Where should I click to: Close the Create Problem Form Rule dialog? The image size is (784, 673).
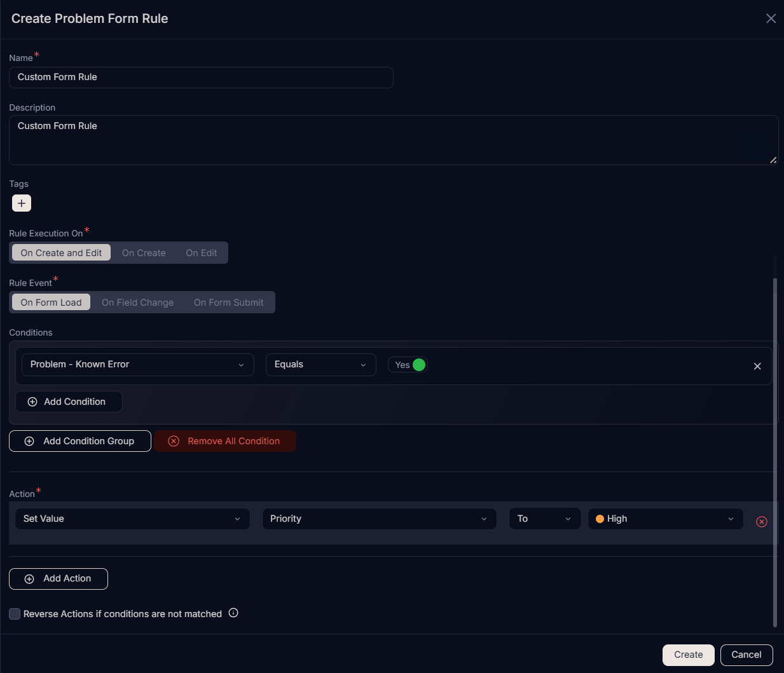click(771, 18)
